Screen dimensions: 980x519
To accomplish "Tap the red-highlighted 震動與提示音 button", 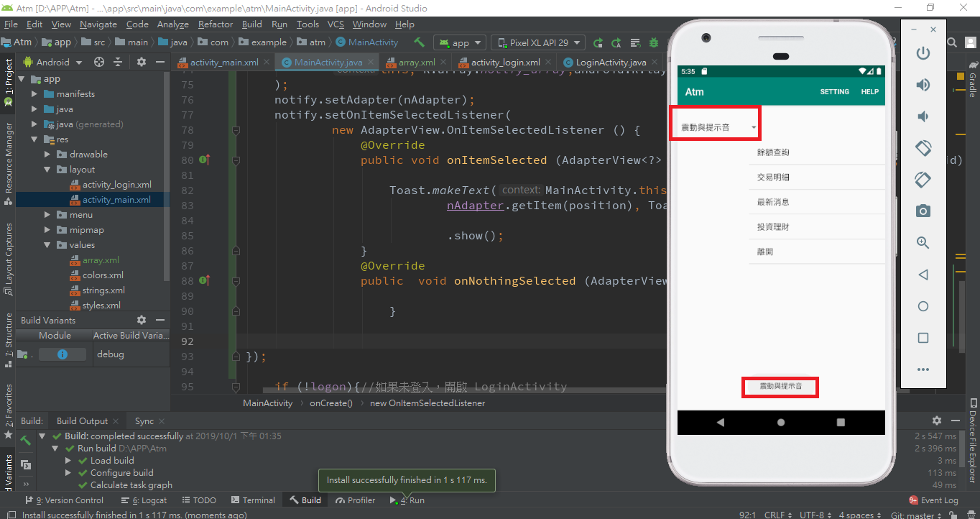I will [780, 387].
